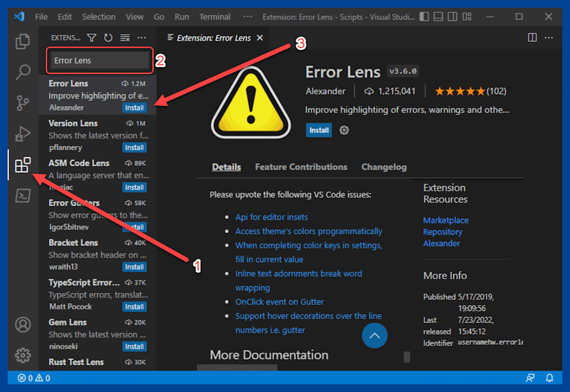Open editor more actions ellipsis
This screenshot has height=392, width=570.
point(549,38)
